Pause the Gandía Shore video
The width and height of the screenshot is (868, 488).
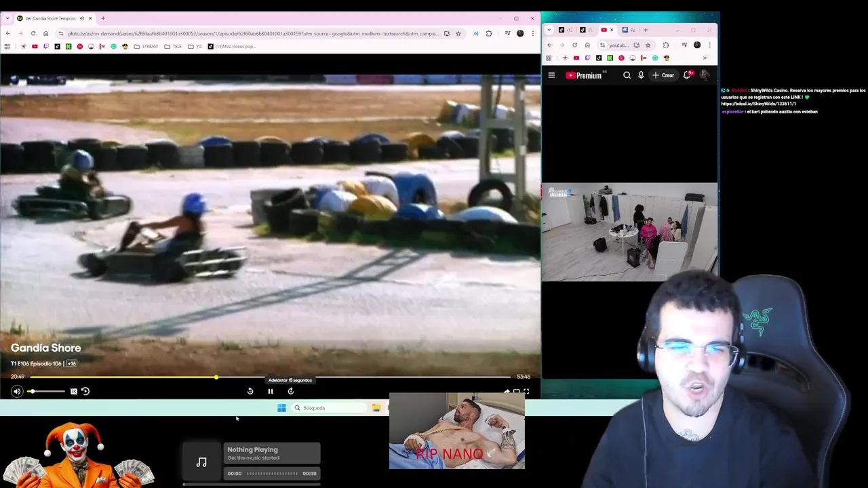pyautogui.click(x=270, y=391)
